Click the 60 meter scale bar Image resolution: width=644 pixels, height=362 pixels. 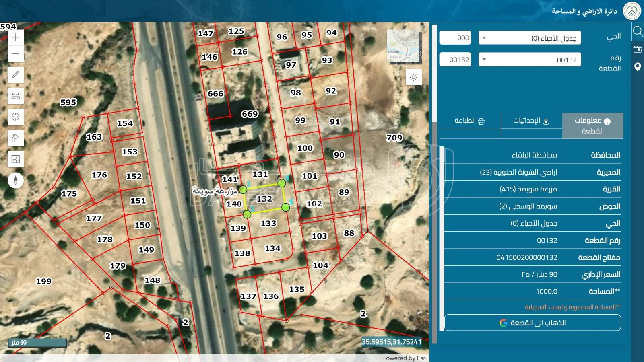pos(37,343)
